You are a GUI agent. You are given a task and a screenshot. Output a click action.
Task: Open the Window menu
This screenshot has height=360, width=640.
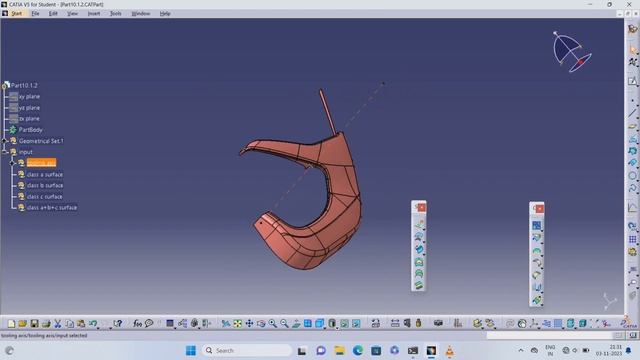click(x=140, y=13)
